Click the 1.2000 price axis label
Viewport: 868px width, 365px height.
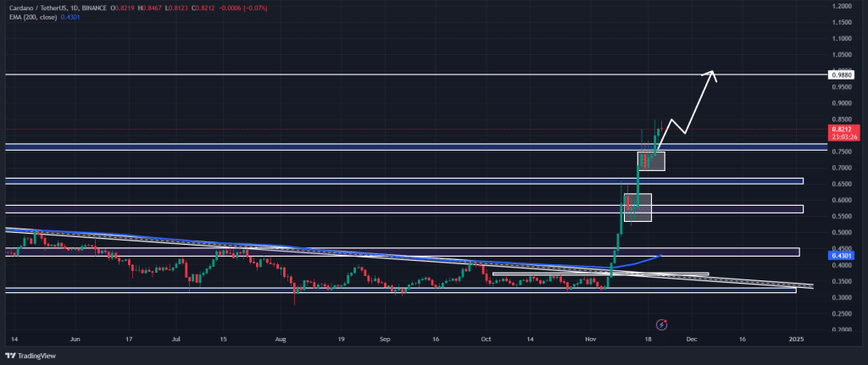pyautogui.click(x=840, y=6)
